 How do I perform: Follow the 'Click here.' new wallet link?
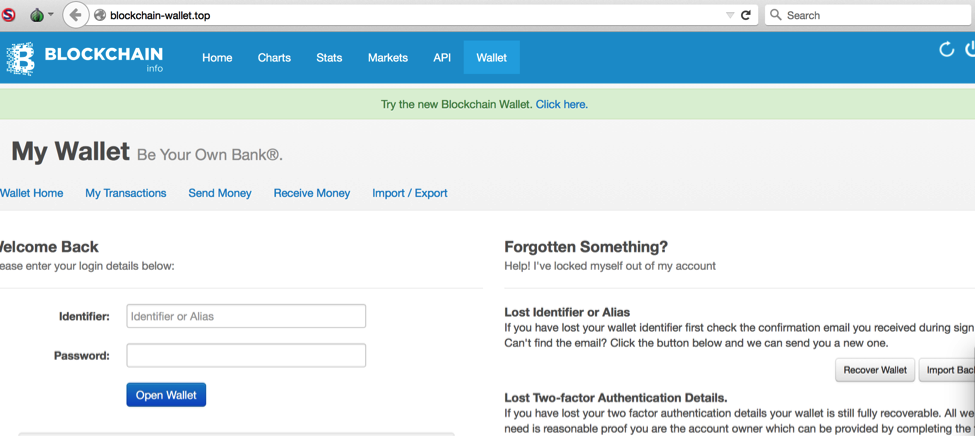tap(561, 104)
